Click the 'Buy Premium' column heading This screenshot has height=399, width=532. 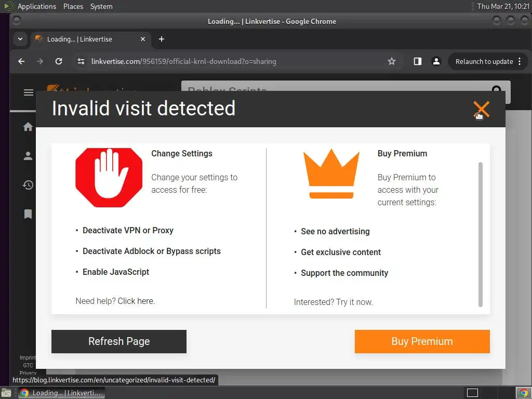[x=403, y=153]
